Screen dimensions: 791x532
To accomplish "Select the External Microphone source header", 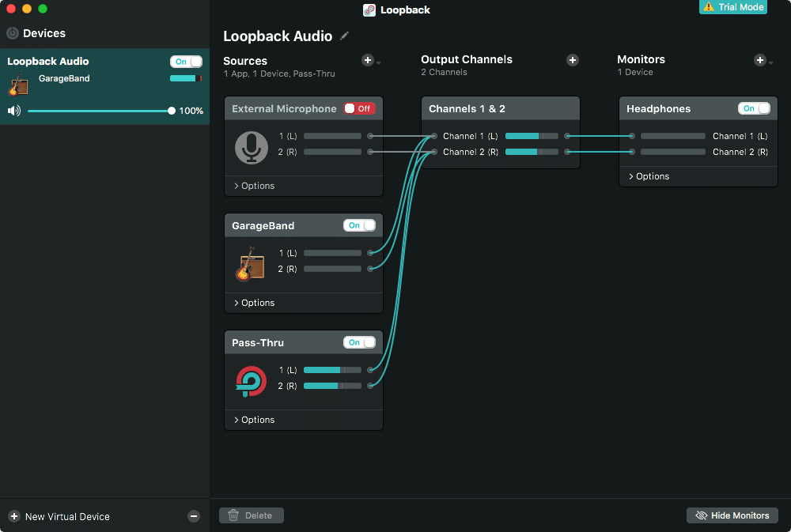I will click(x=304, y=108).
